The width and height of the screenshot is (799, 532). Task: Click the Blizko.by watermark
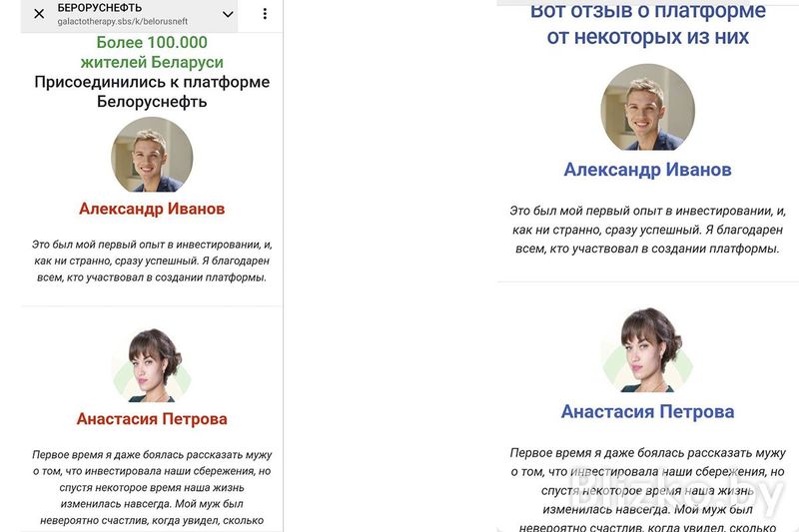pos(677,492)
